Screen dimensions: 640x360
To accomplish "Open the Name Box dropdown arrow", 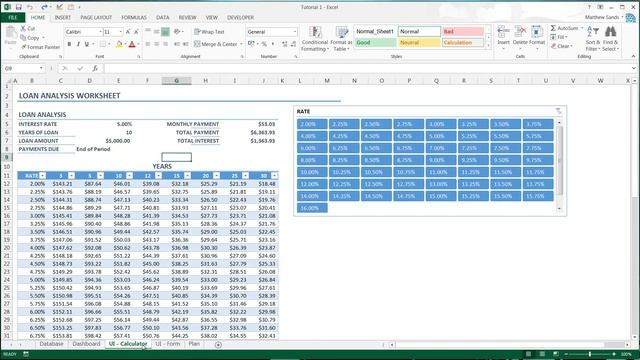I will (x=41, y=68).
